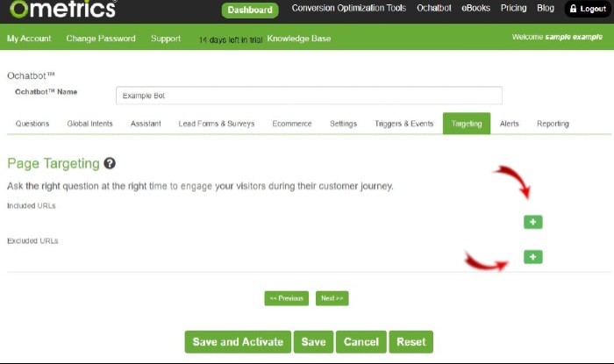The height and width of the screenshot is (364, 614).
Task: Click the Ometrics logo
Action: pos(62,9)
